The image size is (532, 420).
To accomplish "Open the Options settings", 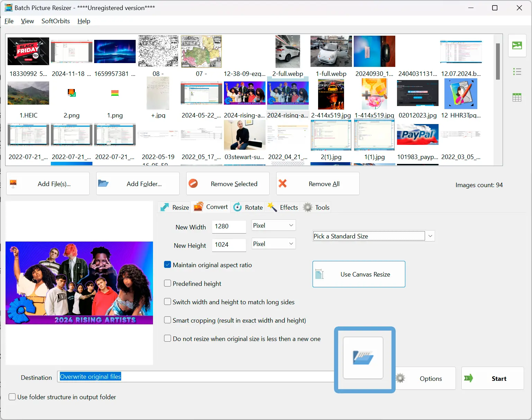I will point(425,378).
